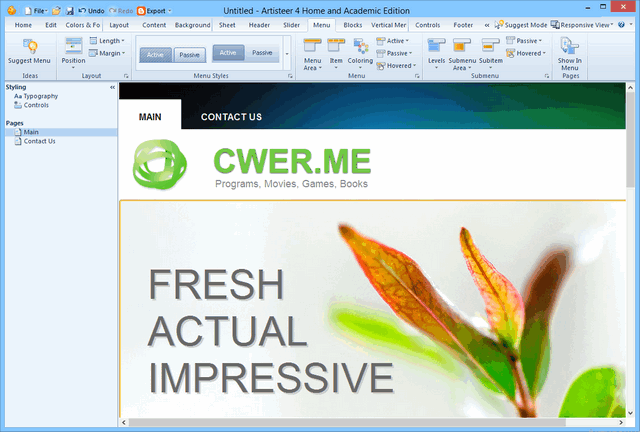
Task: Click the Artisteer application logo icon
Action: tap(12, 11)
